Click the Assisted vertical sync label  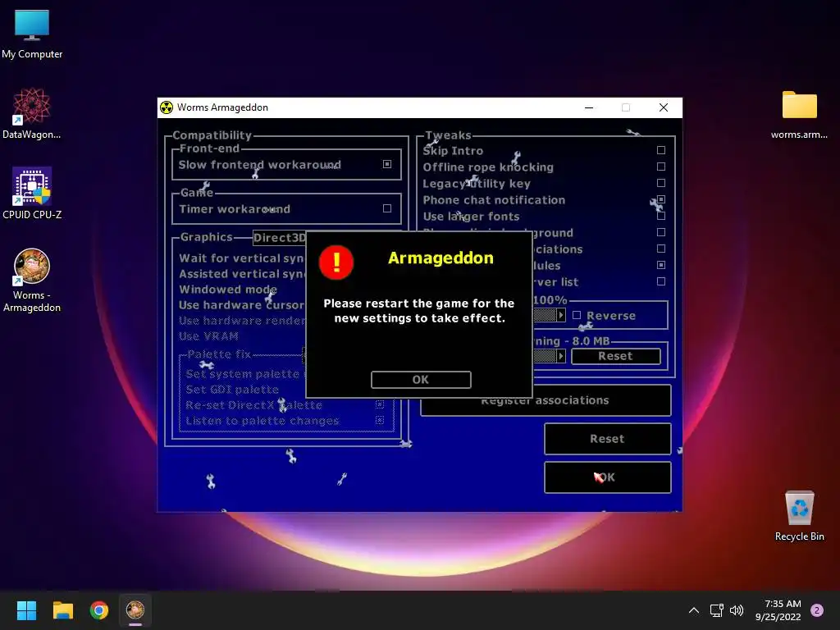pos(242,274)
